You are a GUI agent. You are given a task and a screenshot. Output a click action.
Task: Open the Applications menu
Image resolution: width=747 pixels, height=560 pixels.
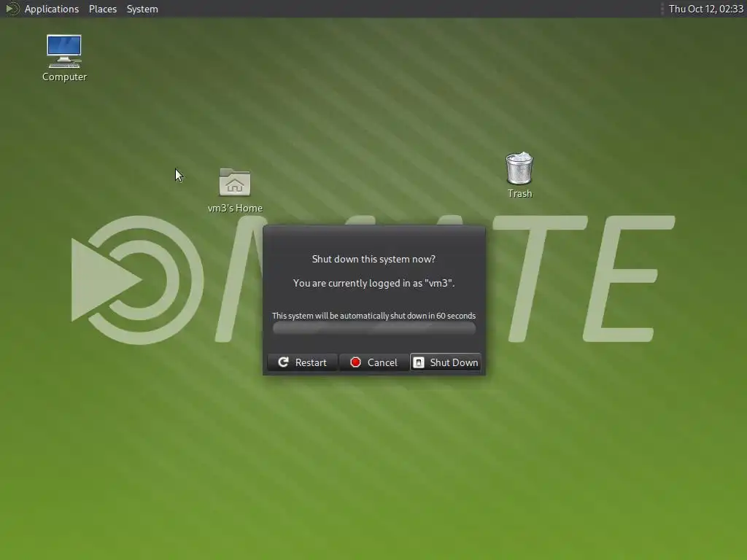coord(52,9)
